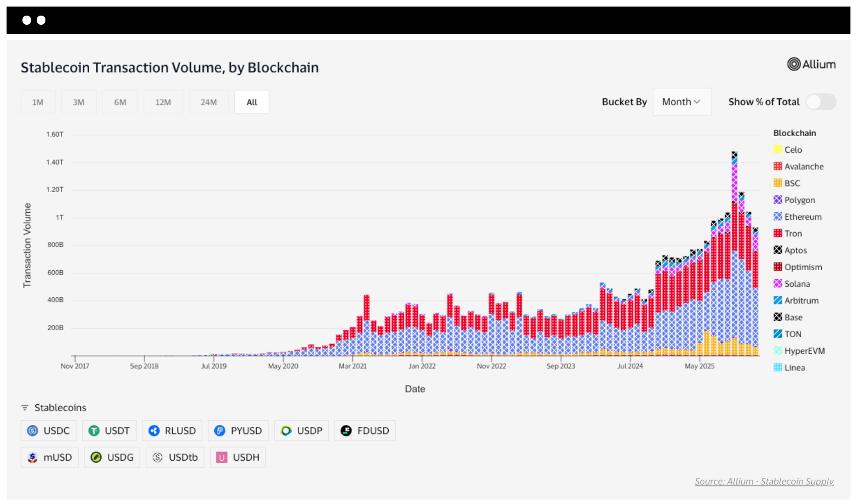Click the mUSD chip label text

pyautogui.click(x=57, y=457)
